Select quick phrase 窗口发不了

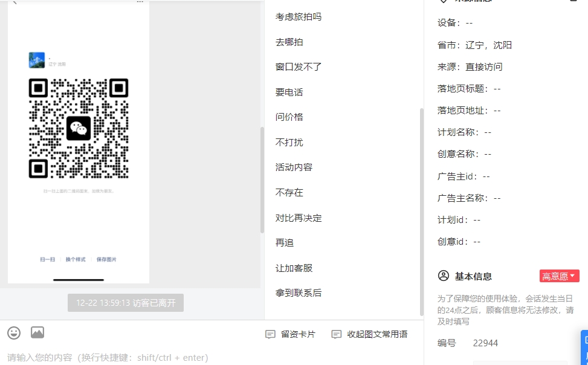click(x=299, y=66)
